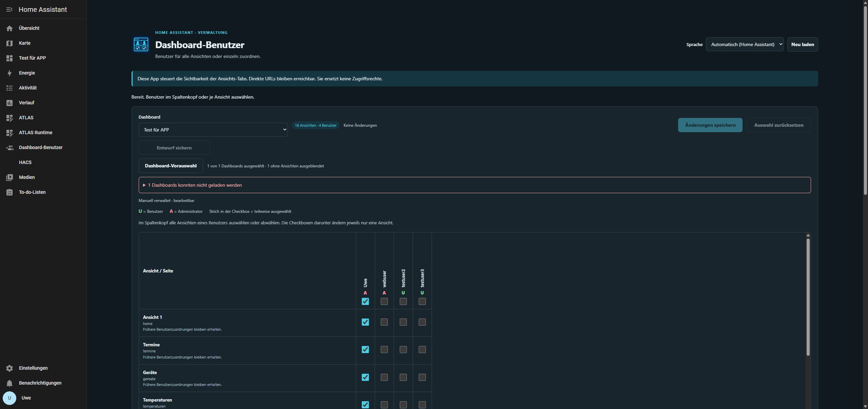Open Karte via its map icon
This screenshot has height=409, width=868.
(9, 43)
